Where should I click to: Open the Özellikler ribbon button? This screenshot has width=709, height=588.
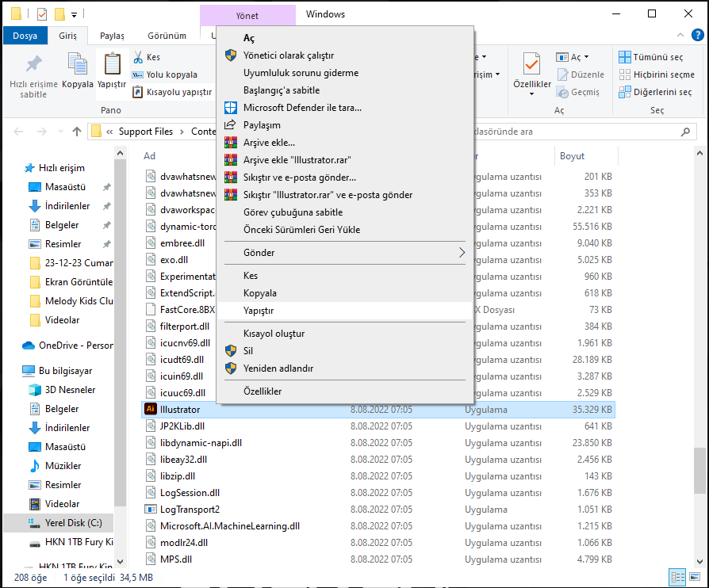point(531,74)
